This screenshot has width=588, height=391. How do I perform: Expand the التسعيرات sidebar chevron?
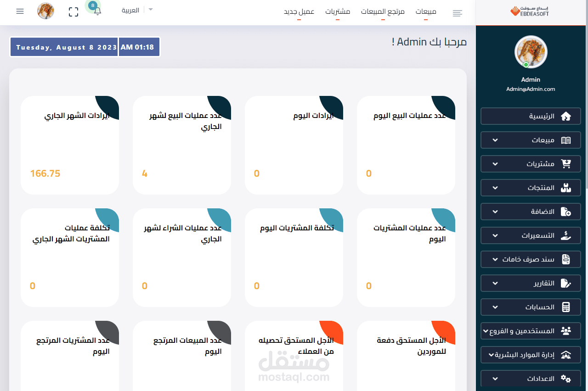[495, 235]
